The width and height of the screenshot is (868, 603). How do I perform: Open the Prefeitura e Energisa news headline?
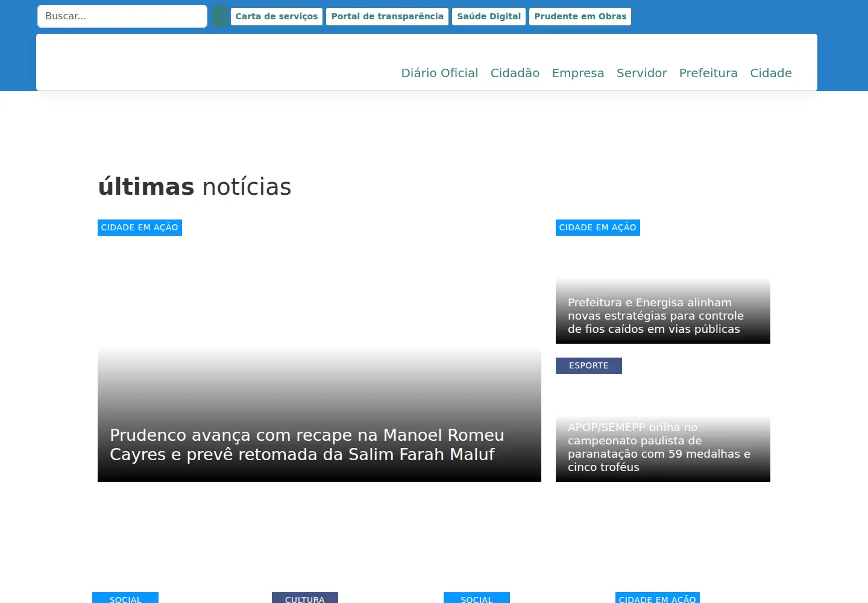[x=656, y=315]
